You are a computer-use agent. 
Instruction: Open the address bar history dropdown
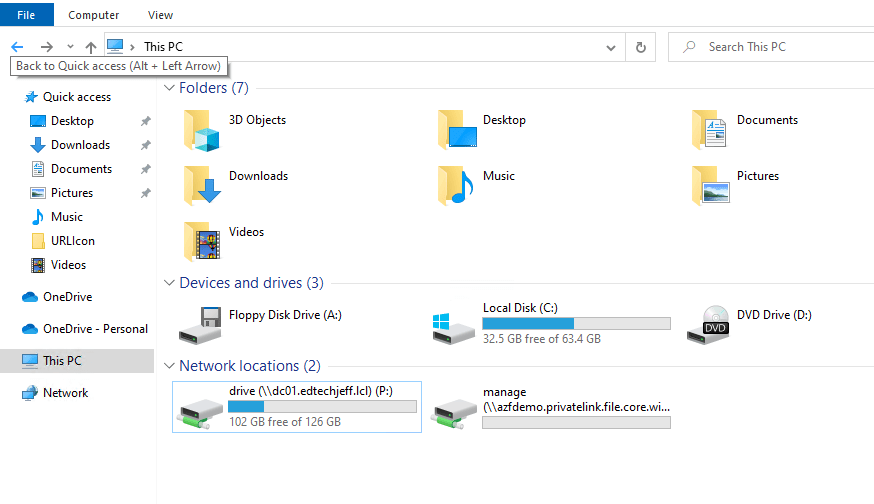pos(611,47)
